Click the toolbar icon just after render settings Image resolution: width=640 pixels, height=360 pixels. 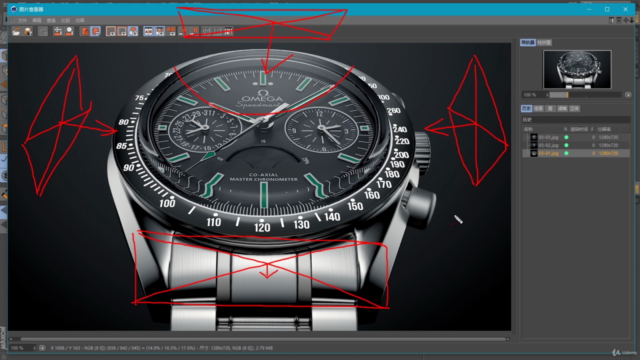tap(69, 31)
